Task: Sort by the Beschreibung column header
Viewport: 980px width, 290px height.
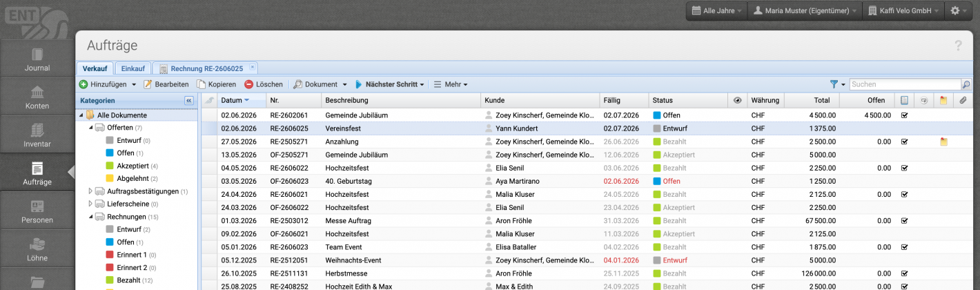Action: (x=401, y=100)
